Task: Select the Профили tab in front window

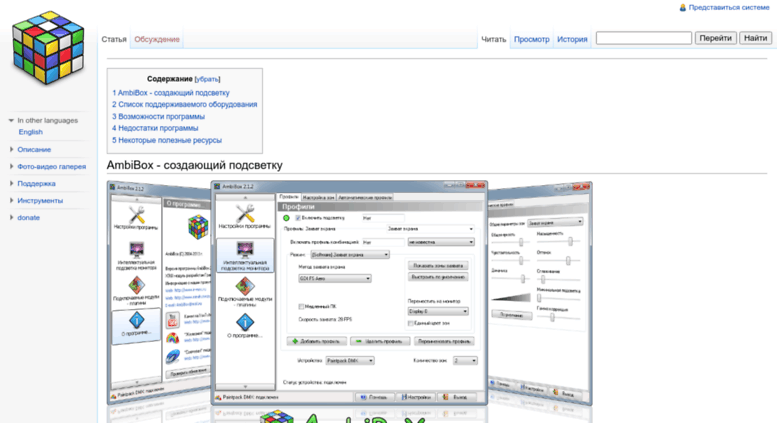Action: [288, 197]
